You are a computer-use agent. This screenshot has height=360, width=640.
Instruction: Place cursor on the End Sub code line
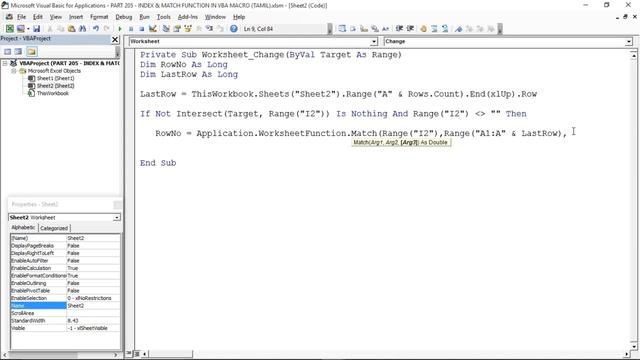(158, 163)
